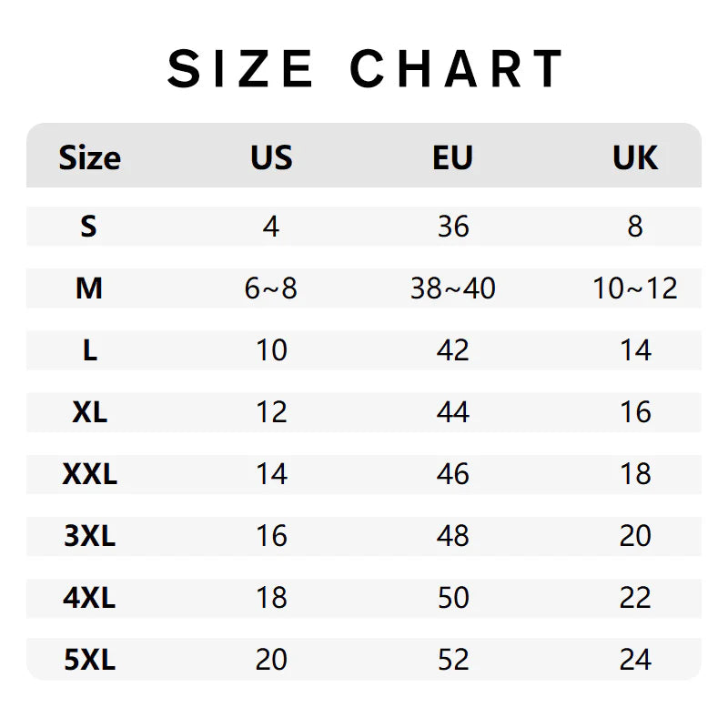Click the 10~12 UK value
The image size is (728, 728).
[634, 288]
